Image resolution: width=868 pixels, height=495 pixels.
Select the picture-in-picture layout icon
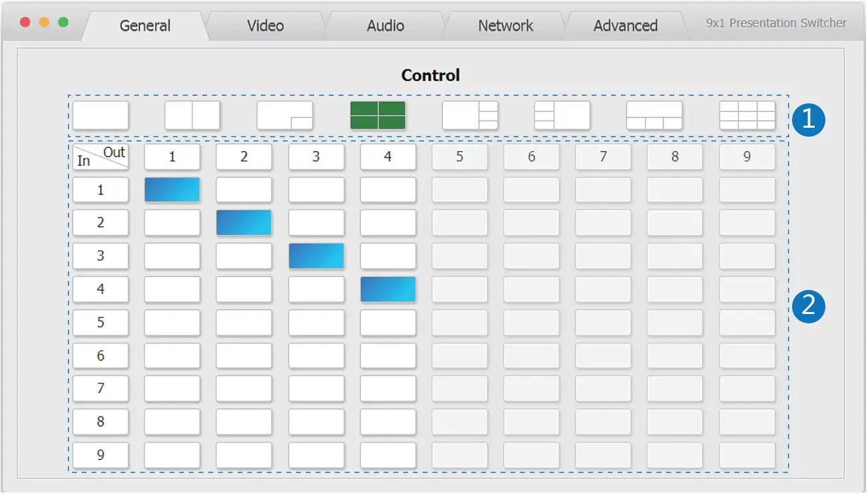285,116
